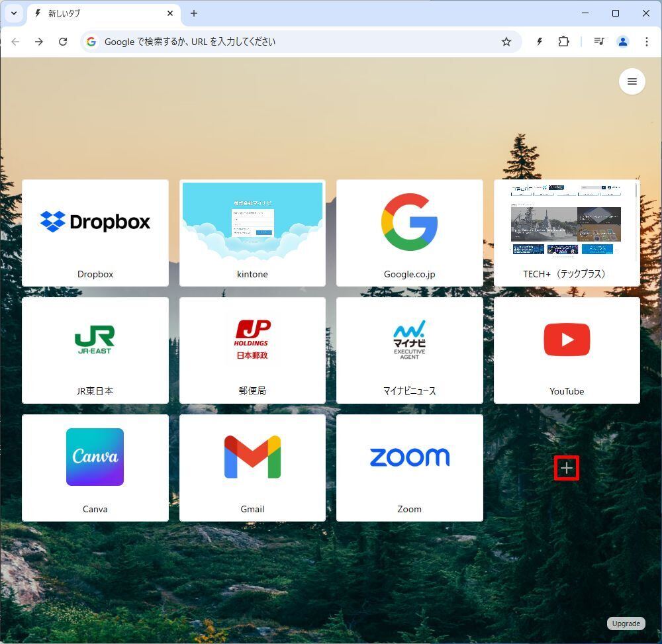662x644 pixels.
Task: Reload the page
Action: [63, 41]
